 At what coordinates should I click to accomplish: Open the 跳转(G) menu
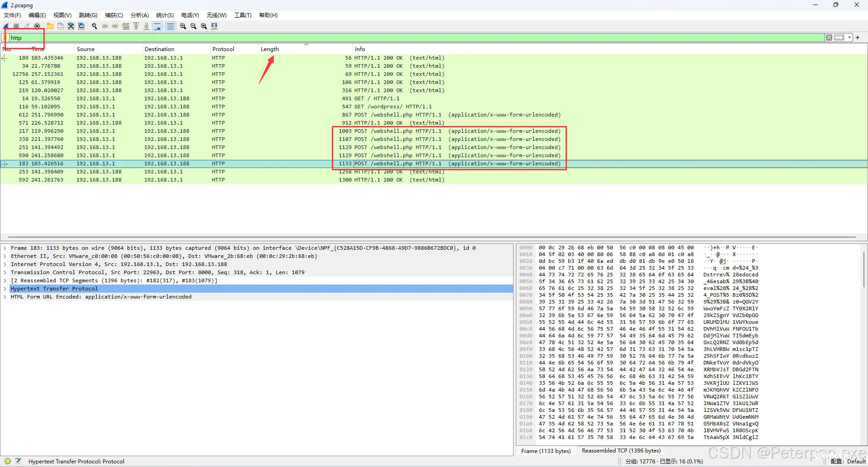[88, 15]
